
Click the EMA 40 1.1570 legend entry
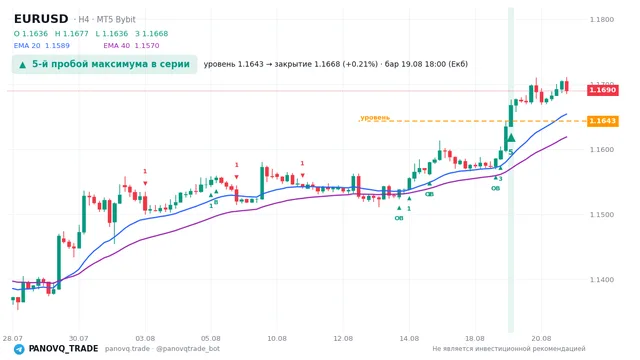131,46
